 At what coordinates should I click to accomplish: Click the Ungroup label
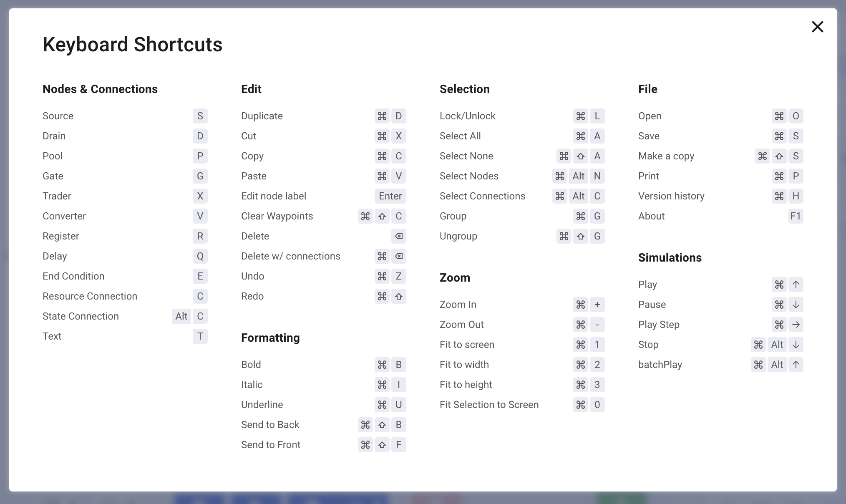coord(458,236)
